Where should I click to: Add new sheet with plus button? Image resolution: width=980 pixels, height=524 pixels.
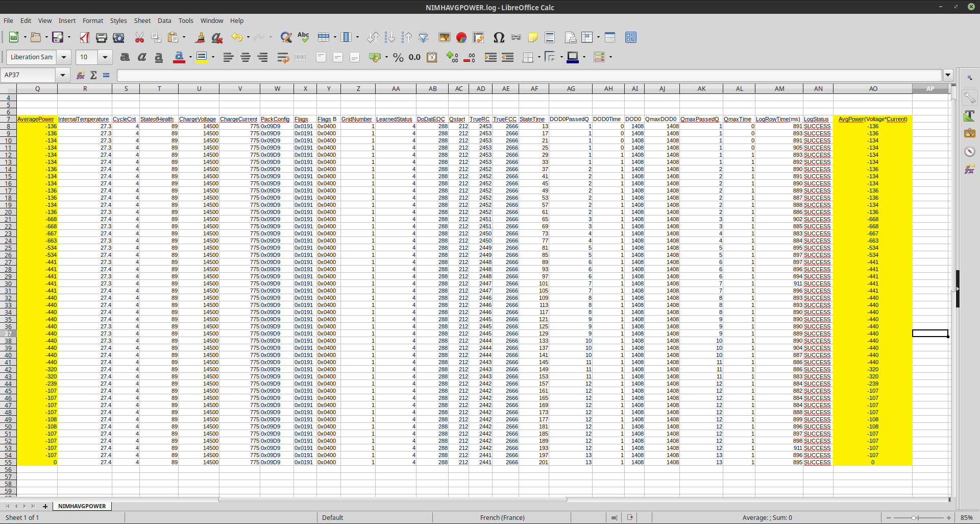45,506
